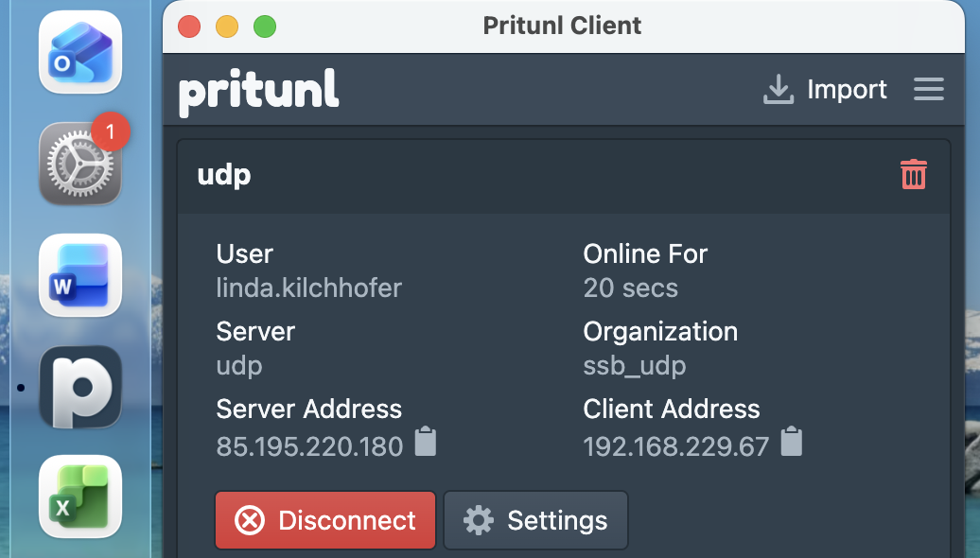
Task: Open the hamburger menu in the Pritunl header
Action: click(x=928, y=90)
